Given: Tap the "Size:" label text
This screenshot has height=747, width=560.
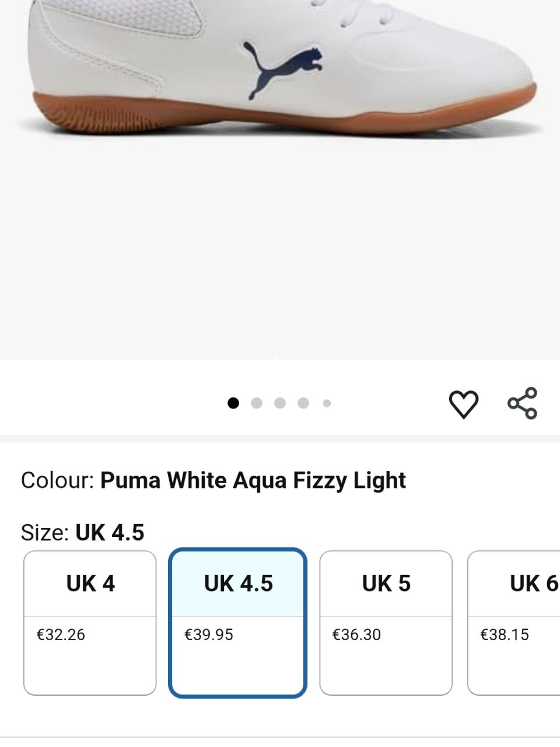Looking at the screenshot, I should (45, 532).
